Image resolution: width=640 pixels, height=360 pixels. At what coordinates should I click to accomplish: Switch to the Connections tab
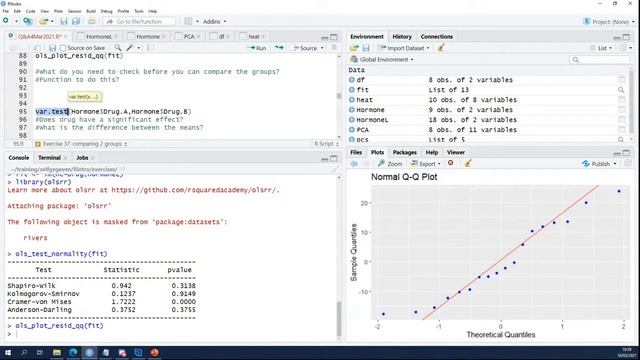click(436, 37)
